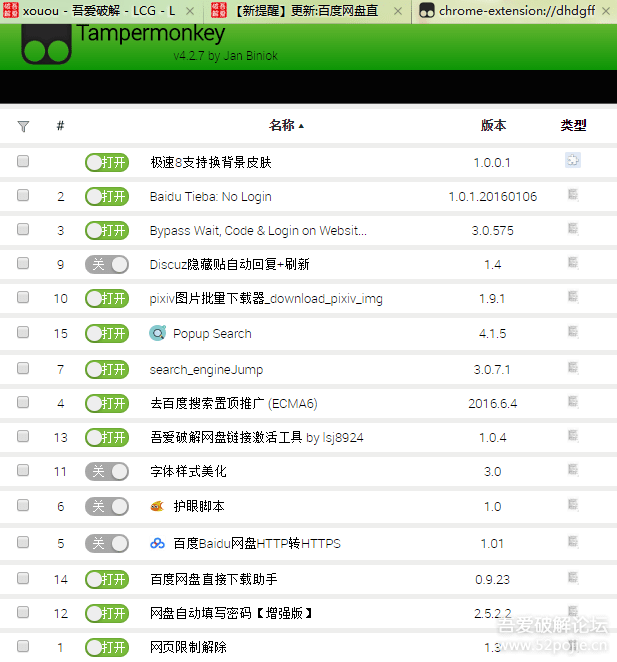Viewport: 617px width, 662px height.
Task: Click the type icon in the pixiv图片批量下载器 row
Action: [573, 297]
